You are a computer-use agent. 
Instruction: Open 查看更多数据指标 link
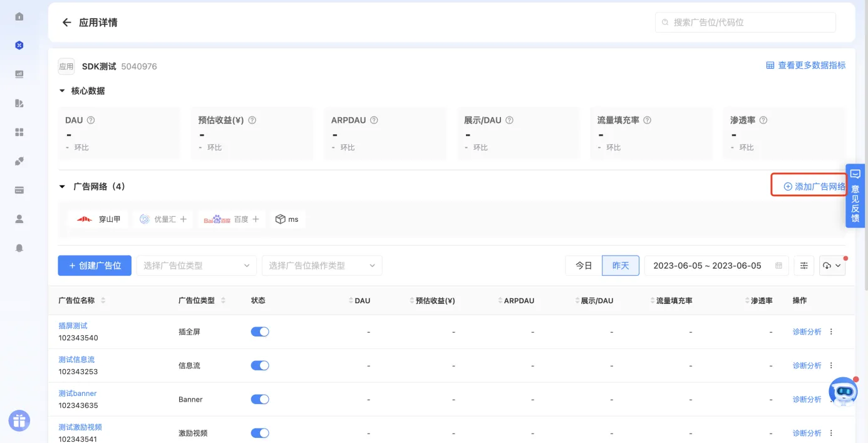(806, 65)
